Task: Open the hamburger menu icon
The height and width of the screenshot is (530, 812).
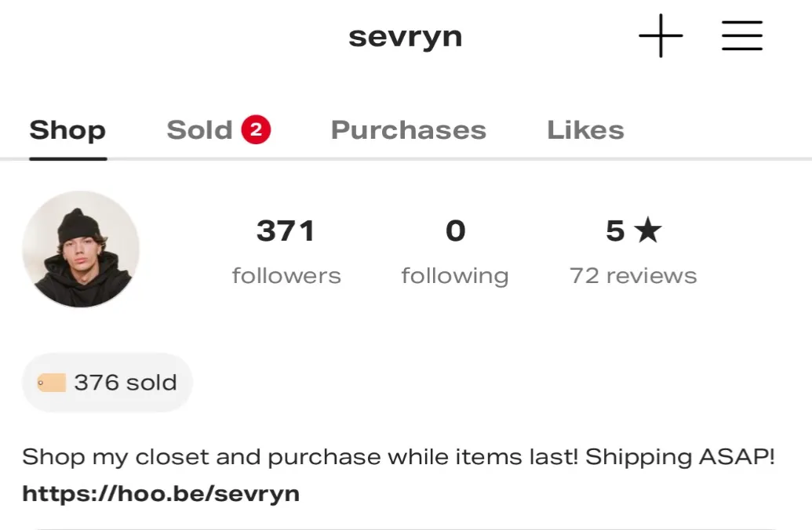Action: pos(742,36)
